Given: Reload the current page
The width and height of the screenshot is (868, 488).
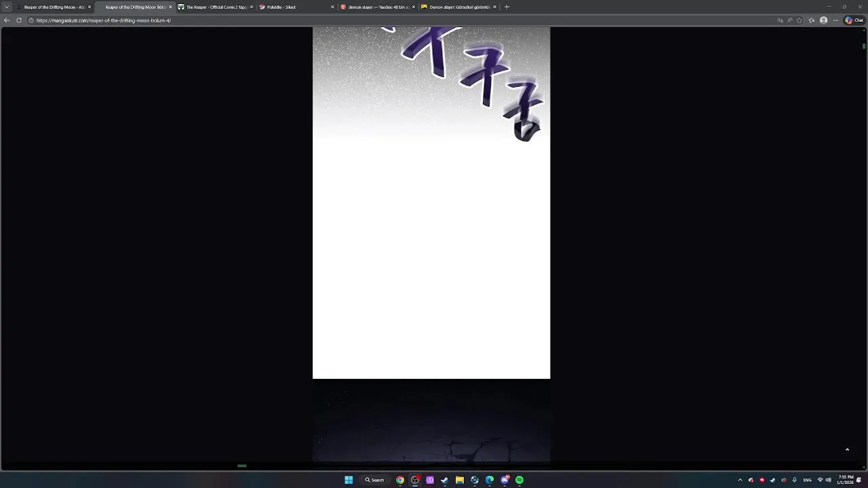Looking at the screenshot, I should click(19, 20).
